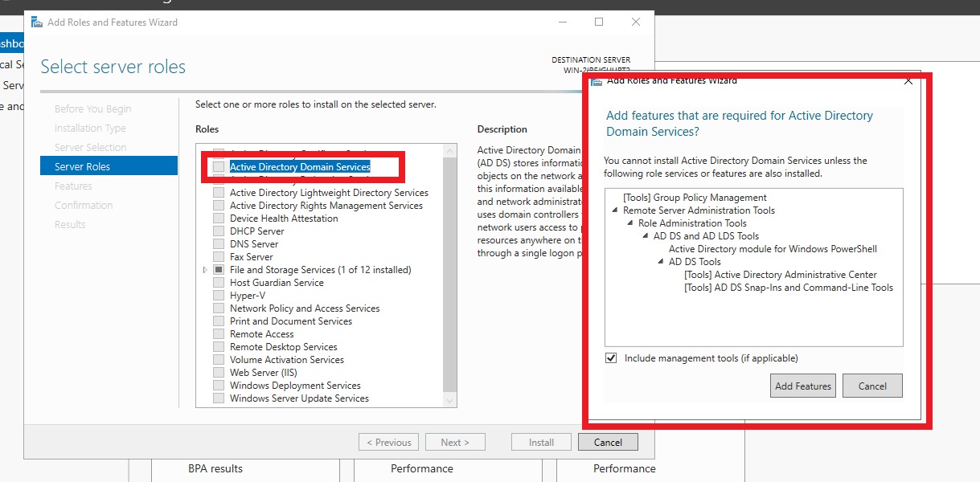Viewport: 980px width, 482px height.
Task: Collapse AD DS and AD LDS Tools node
Action: [646, 236]
